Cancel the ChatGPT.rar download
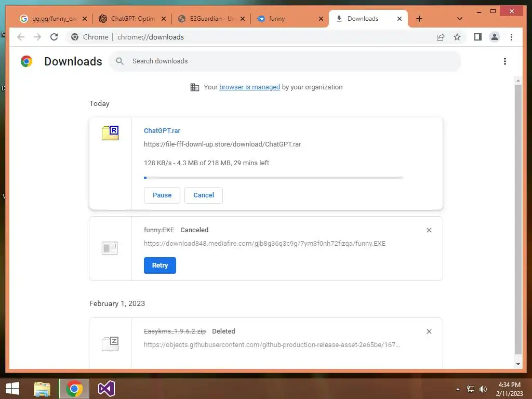 [204, 195]
